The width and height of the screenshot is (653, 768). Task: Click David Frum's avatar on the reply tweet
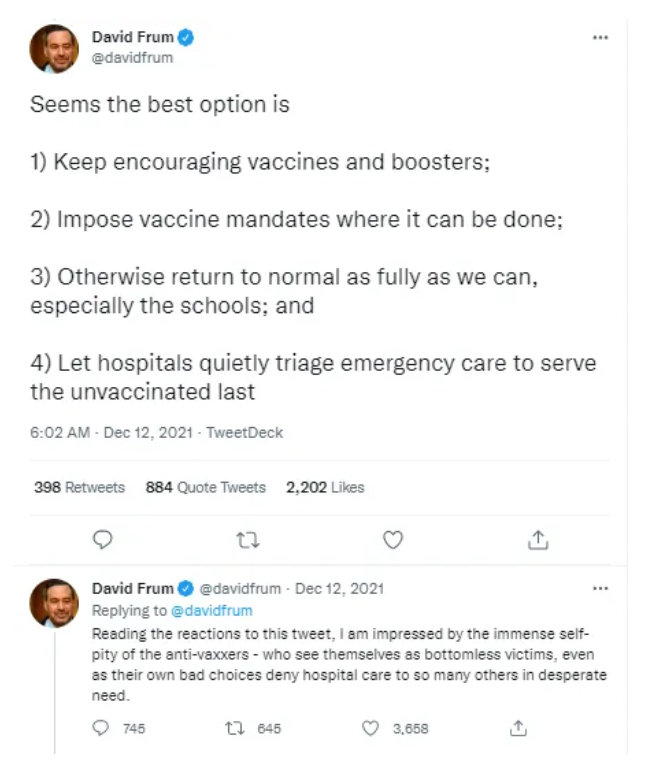[54, 602]
